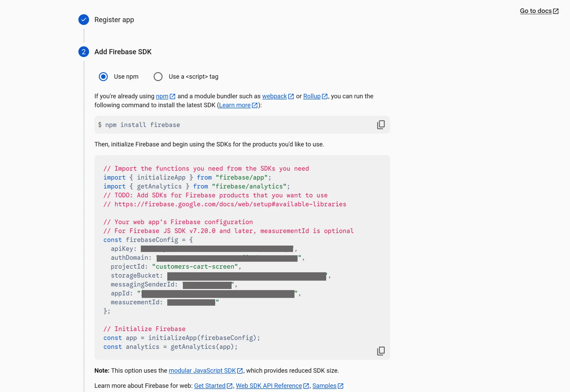Click the external link icon next to Rollup

pos(325,96)
